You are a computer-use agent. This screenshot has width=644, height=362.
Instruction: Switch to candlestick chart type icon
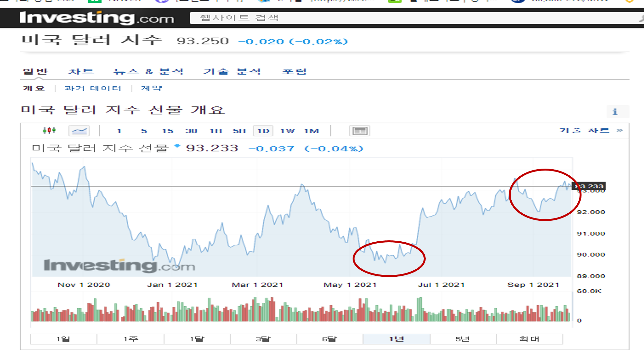(49, 130)
